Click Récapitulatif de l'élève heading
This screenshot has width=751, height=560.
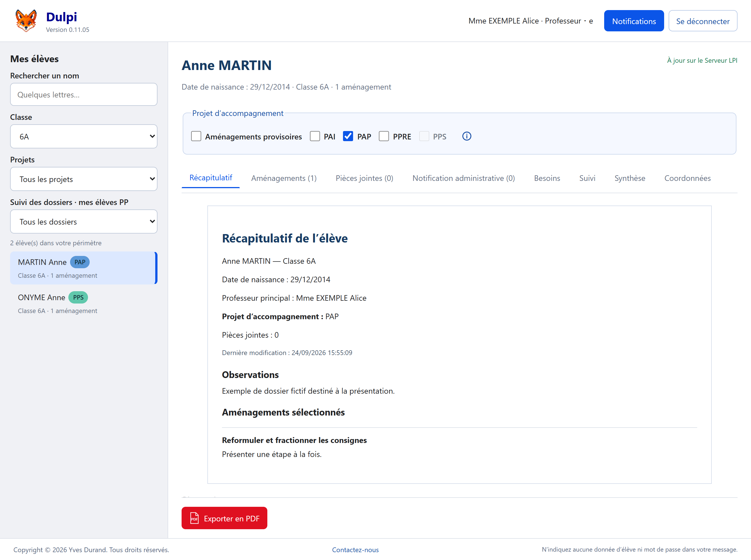coord(285,238)
